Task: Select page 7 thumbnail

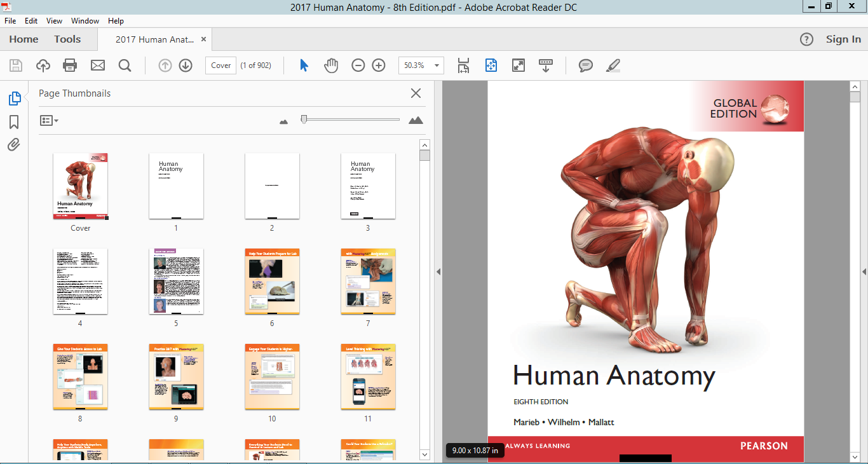Action: click(368, 282)
